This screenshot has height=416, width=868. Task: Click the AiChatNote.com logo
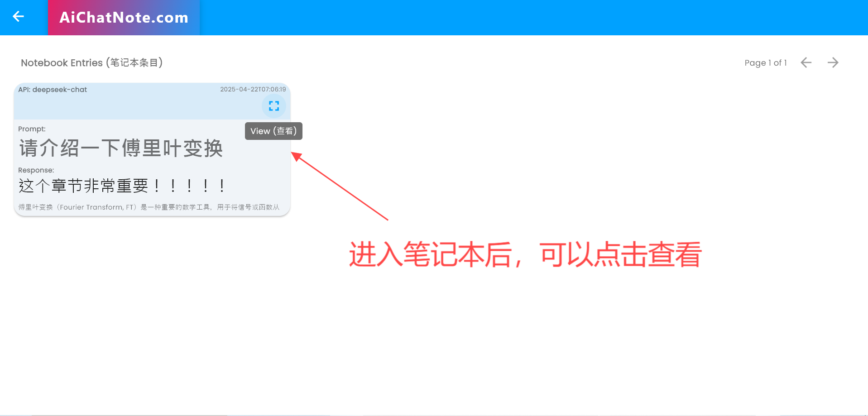(124, 18)
